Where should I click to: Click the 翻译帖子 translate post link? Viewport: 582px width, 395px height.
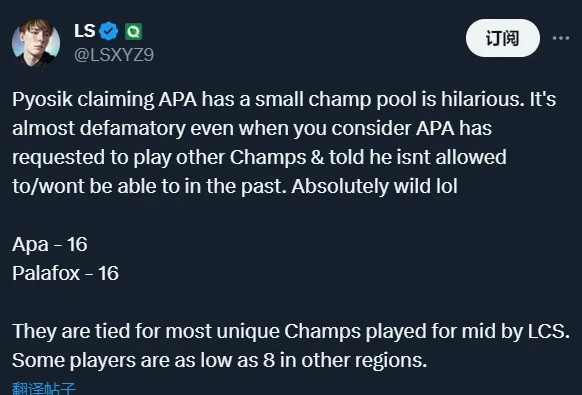tap(44, 388)
